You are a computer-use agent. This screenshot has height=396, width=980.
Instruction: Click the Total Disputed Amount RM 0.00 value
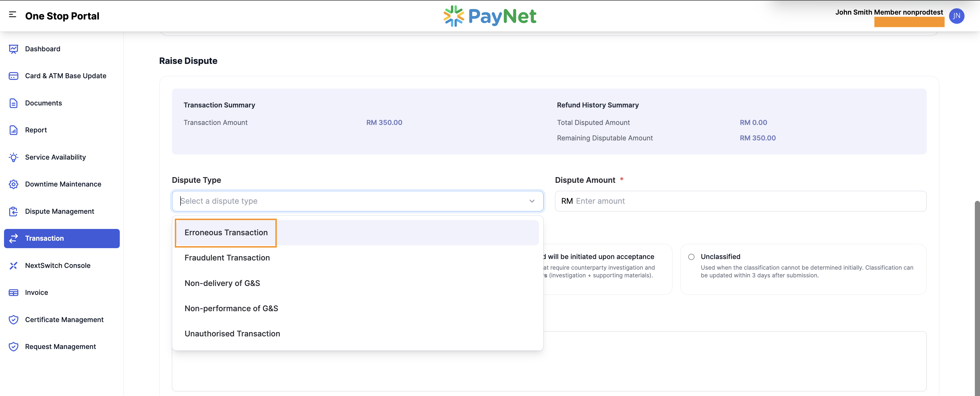tap(753, 122)
